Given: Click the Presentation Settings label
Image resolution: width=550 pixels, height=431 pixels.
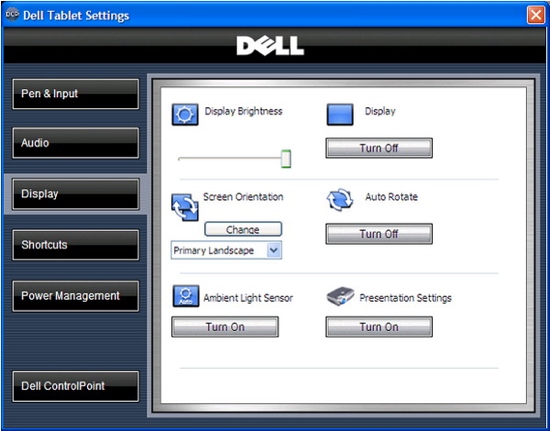Looking at the screenshot, I should point(405,298).
